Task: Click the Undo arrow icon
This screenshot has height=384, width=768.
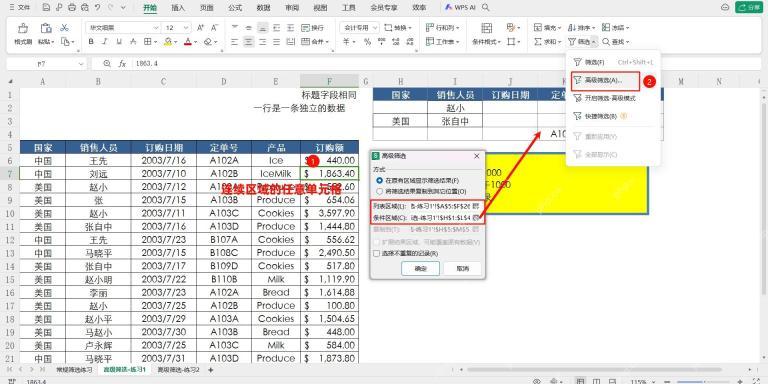Action: (97, 8)
